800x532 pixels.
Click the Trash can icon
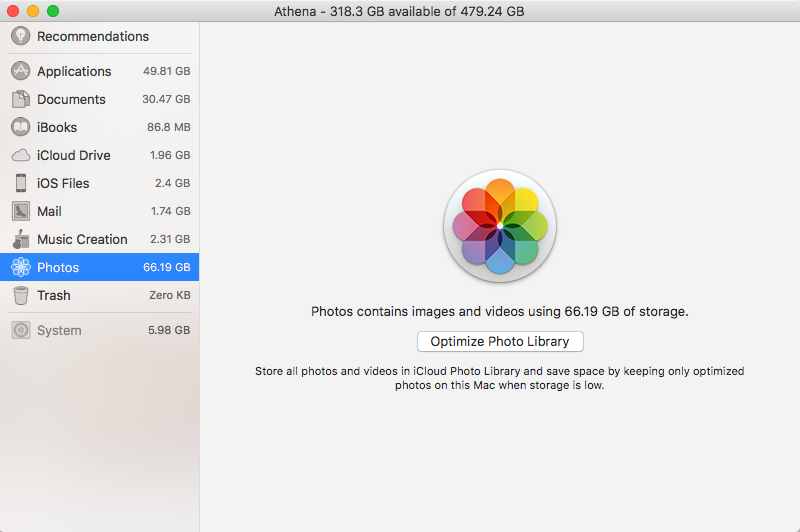tap(20, 295)
